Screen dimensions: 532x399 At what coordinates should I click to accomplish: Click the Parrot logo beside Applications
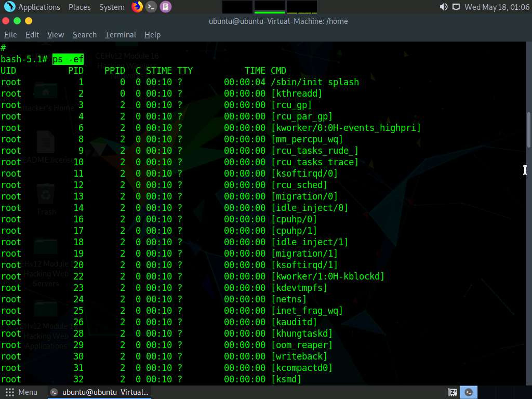click(x=9, y=7)
